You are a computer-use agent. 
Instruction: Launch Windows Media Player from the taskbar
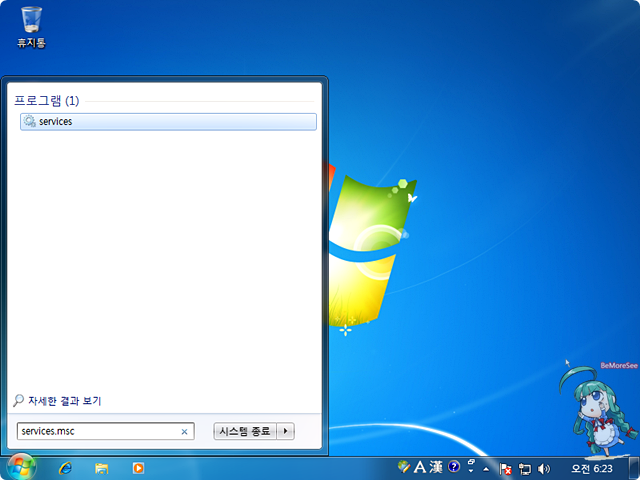tap(138, 468)
